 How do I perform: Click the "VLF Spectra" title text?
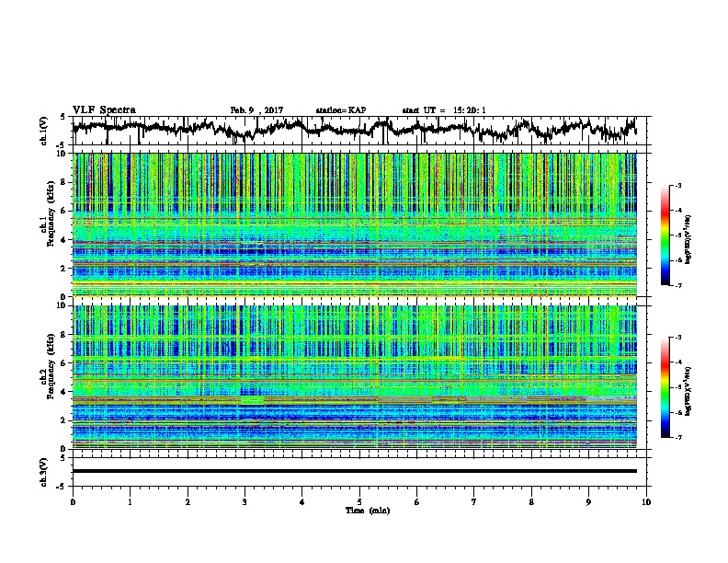[104, 110]
